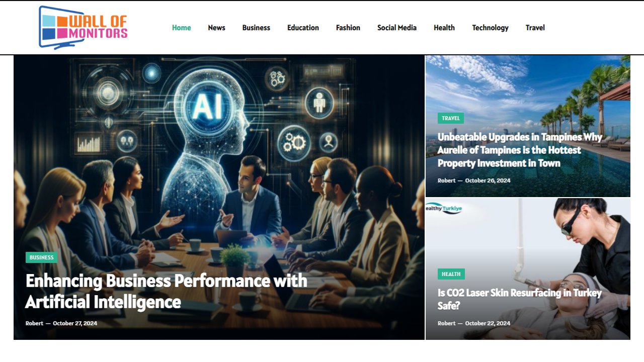The width and height of the screenshot is (644, 362).
Task: Click the Wall of Monitors logo
Action: click(83, 27)
